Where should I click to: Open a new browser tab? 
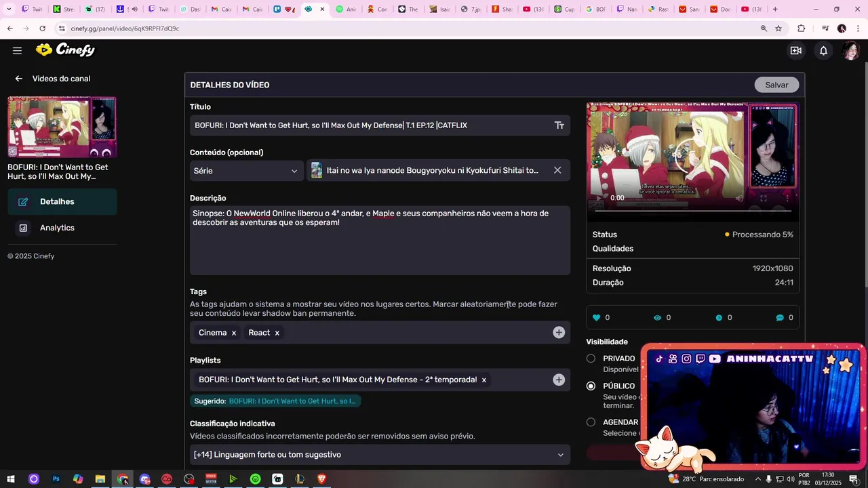[x=775, y=9]
